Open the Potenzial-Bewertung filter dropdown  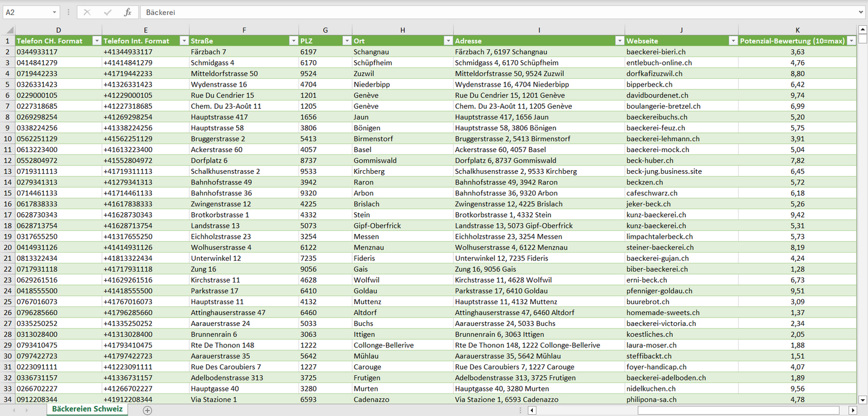851,41
